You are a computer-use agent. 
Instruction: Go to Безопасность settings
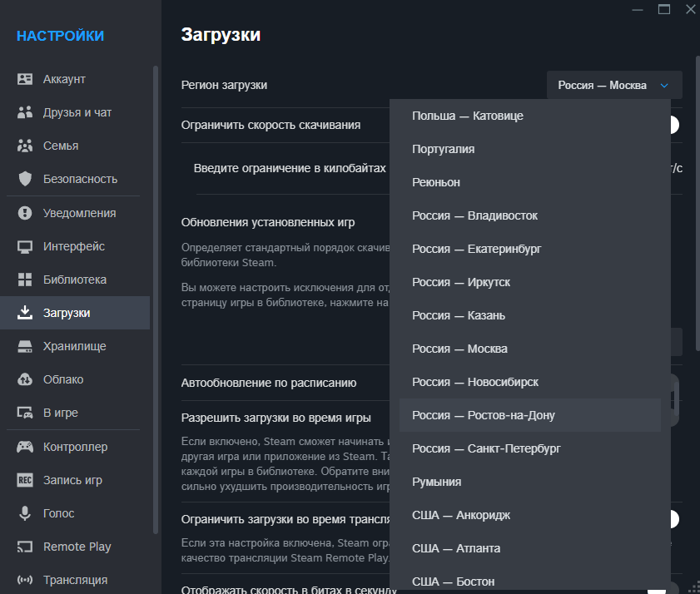[x=75, y=179]
